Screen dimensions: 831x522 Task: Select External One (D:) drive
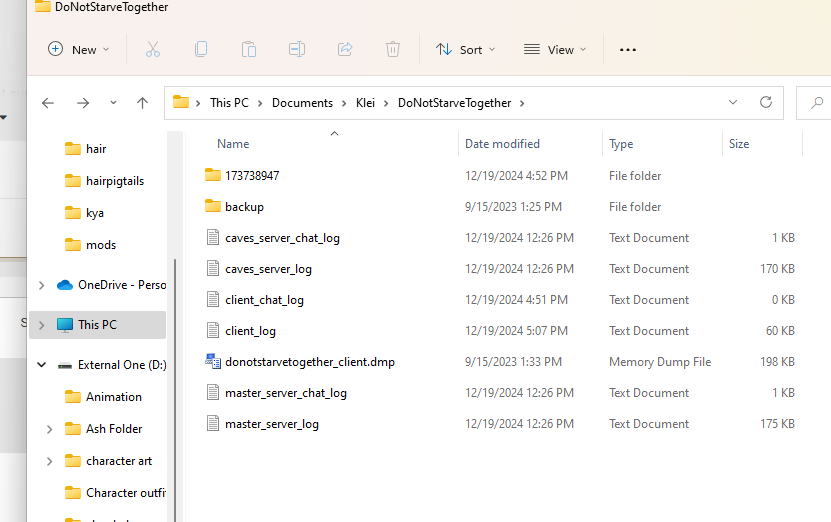point(121,365)
